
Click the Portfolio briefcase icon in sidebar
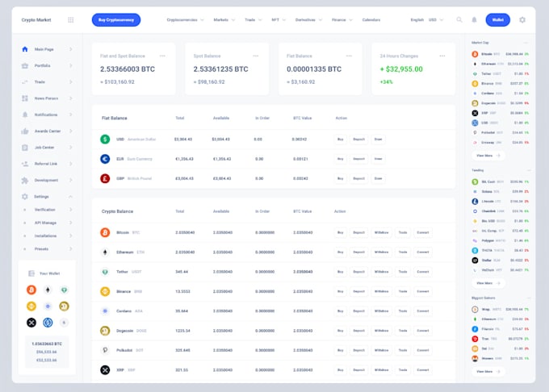coord(25,66)
